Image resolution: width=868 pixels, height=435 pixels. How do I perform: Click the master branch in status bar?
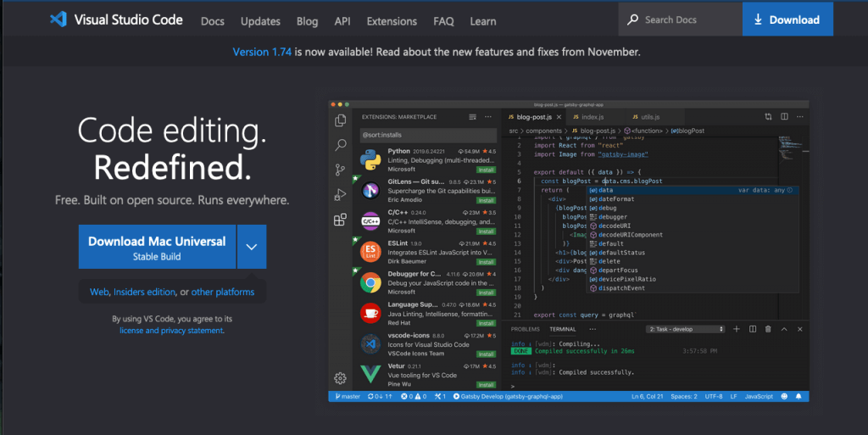[348, 396]
